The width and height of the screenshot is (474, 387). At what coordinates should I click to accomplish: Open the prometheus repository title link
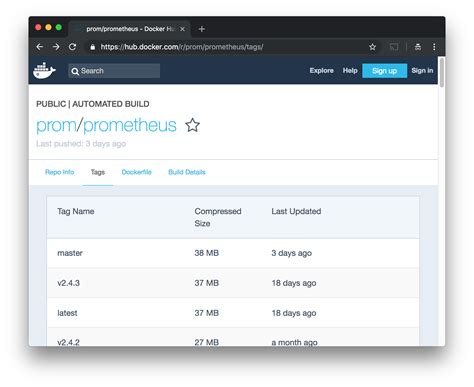pos(130,126)
